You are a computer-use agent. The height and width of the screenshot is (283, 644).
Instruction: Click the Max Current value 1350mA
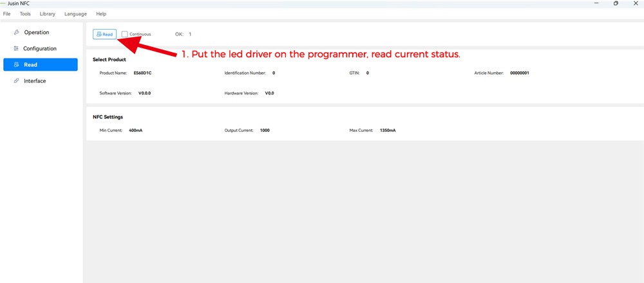[x=388, y=131]
